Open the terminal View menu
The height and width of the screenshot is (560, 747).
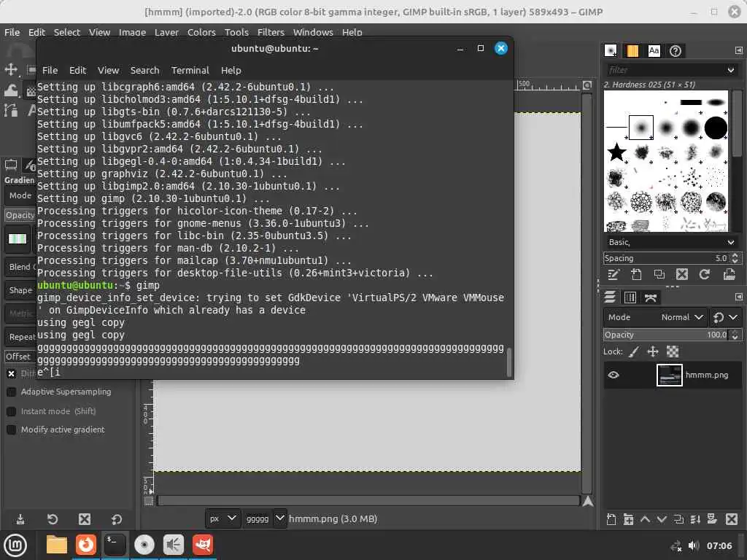click(x=108, y=70)
